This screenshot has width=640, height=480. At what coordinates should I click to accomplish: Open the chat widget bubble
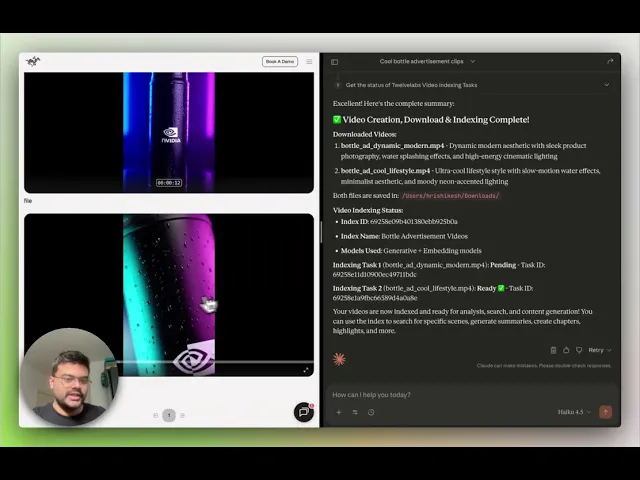point(304,412)
